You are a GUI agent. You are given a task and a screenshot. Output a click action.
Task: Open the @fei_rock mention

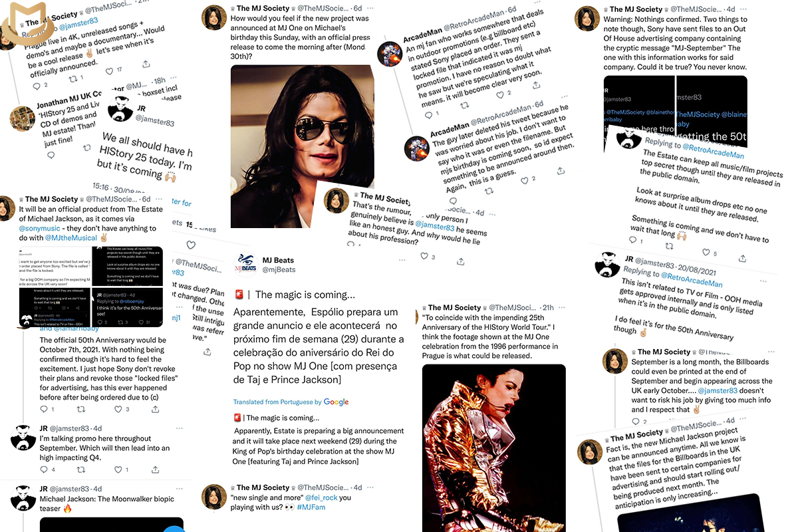point(321,497)
